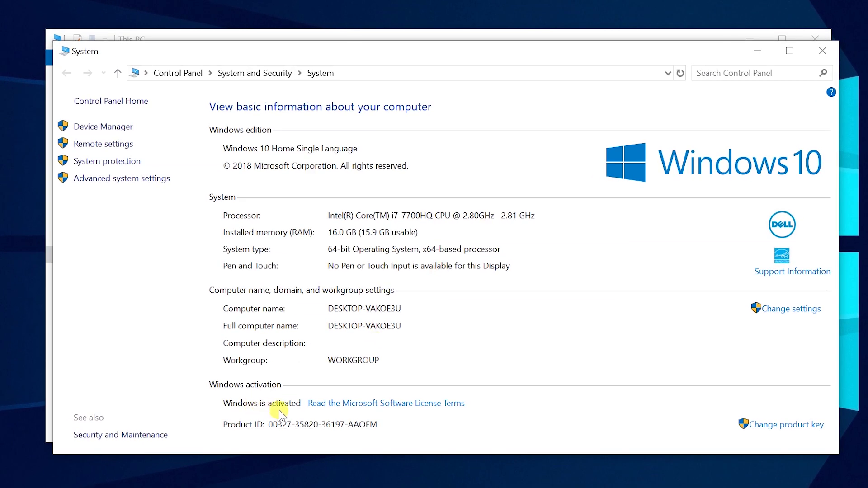The height and width of the screenshot is (488, 868).
Task: Refresh the current Control Panel view
Action: click(680, 73)
